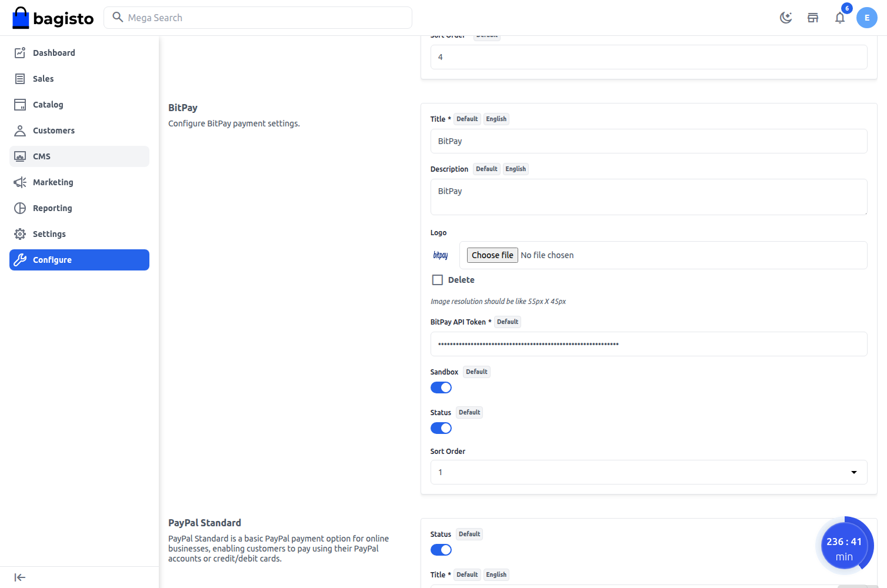Open Customers menu item
Viewport: 887px width, 588px height.
pos(79,131)
